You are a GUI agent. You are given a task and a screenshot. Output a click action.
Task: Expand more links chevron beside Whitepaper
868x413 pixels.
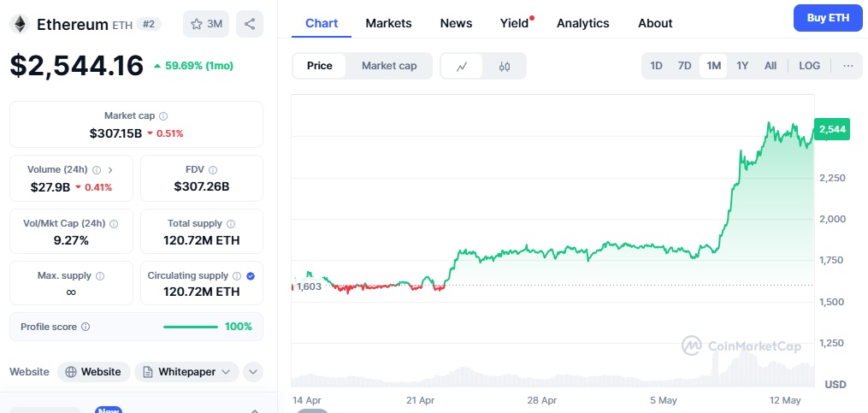point(253,372)
